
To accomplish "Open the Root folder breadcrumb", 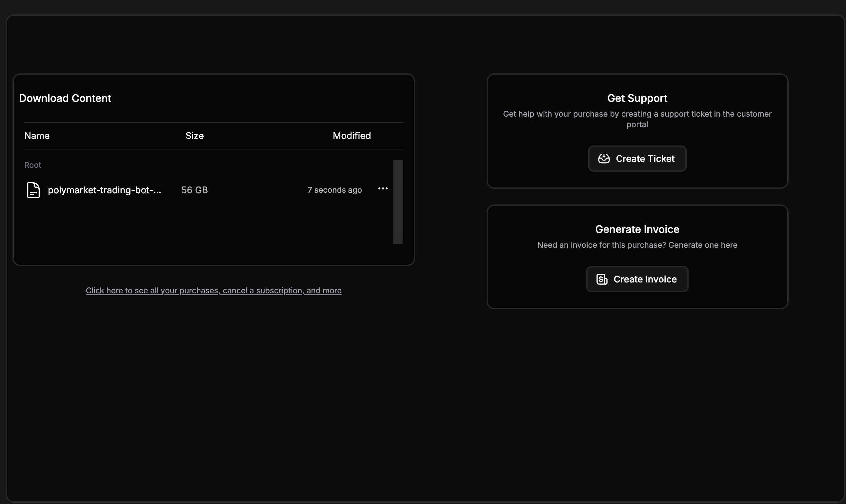I will (x=32, y=165).
